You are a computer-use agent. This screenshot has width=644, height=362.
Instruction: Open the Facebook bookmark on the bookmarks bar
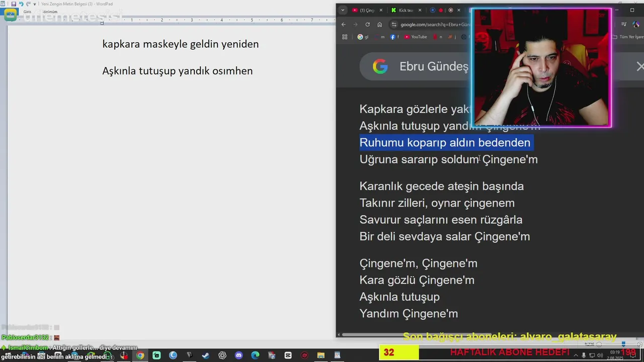pyautogui.click(x=395, y=37)
